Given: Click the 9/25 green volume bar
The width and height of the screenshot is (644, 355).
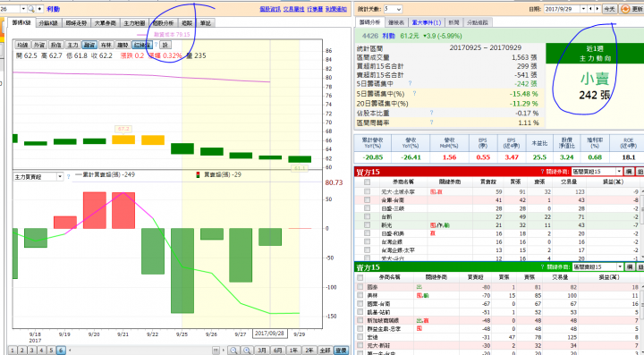Looking at the screenshot, I should pos(182,271).
